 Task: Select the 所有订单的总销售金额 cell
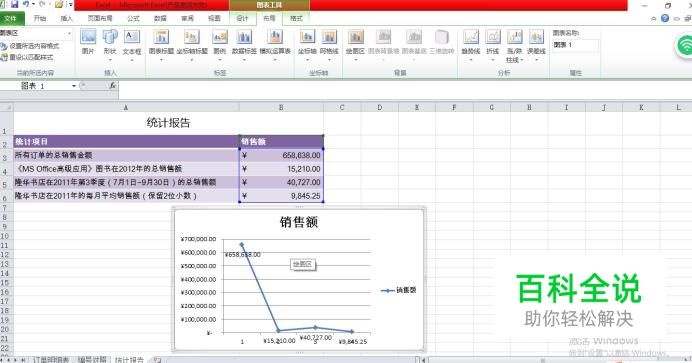pos(126,155)
